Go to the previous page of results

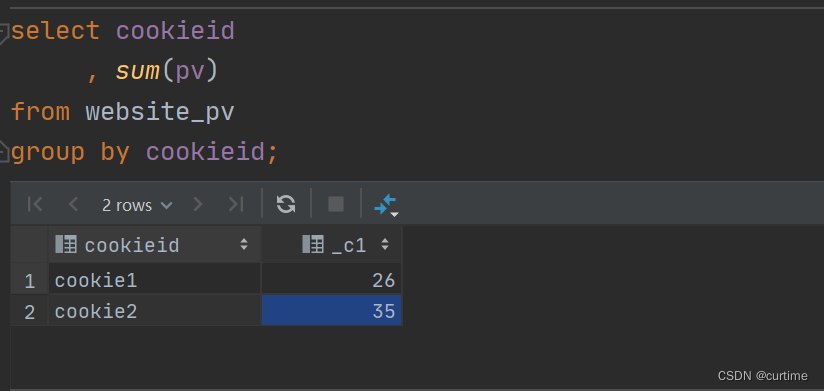(73, 204)
